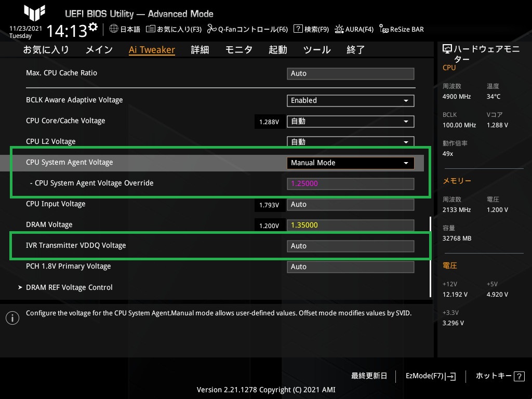Click CPU Core/Cache 1.288V readout

pyautogui.click(x=270, y=122)
